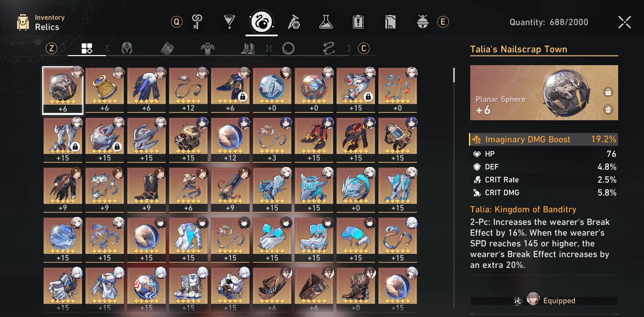This screenshot has width=644, height=317.
Task: Open the Relics inventory category icon
Action: tap(261, 22)
